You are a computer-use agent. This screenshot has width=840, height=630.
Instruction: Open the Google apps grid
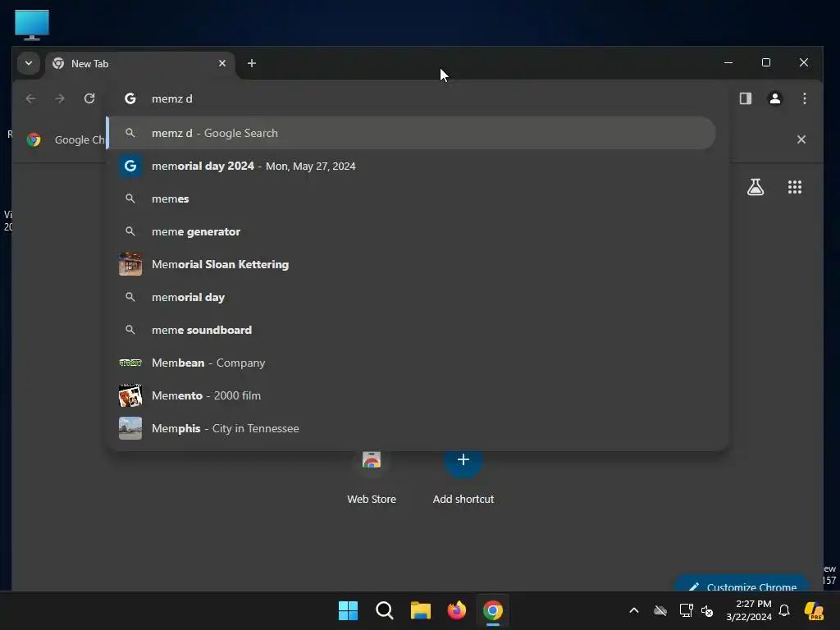pyautogui.click(x=795, y=187)
